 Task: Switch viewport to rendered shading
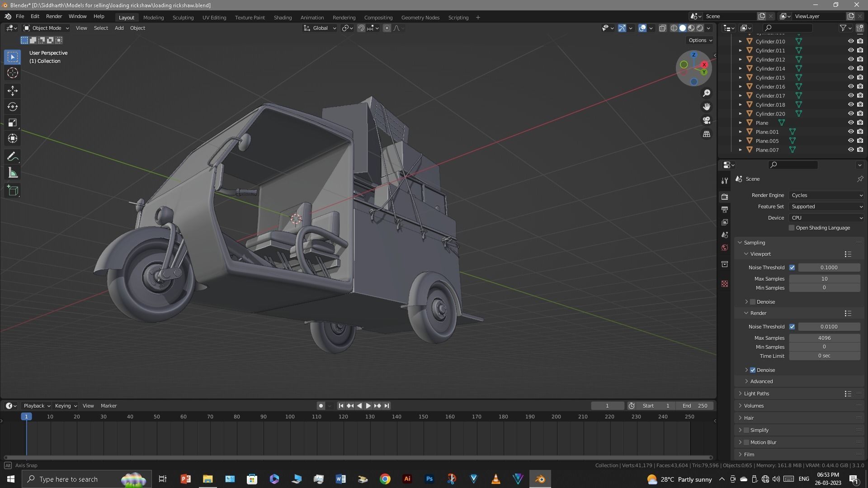point(700,28)
